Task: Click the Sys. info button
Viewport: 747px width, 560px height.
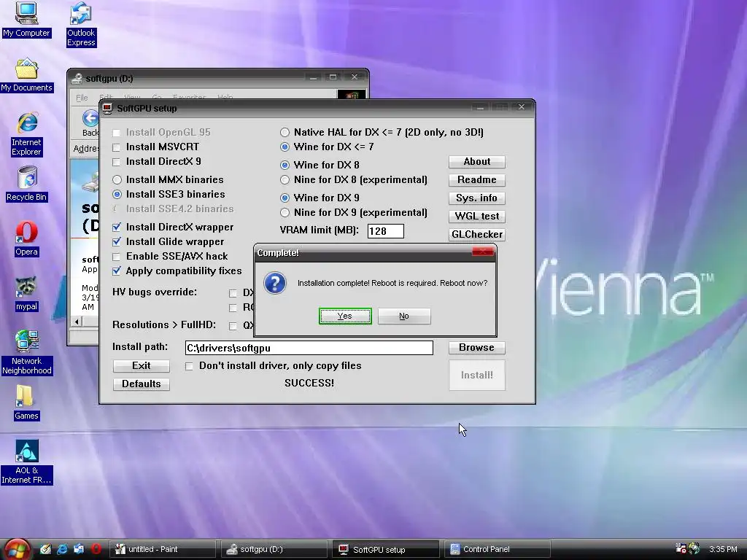Action: click(x=477, y=198)
